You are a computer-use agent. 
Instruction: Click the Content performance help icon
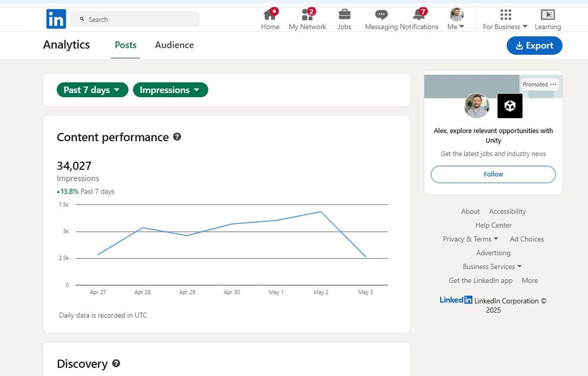[177, 137]
